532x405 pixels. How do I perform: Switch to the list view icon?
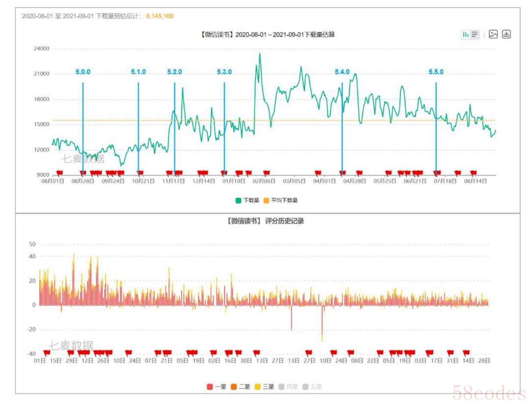[x=475, y=35]
